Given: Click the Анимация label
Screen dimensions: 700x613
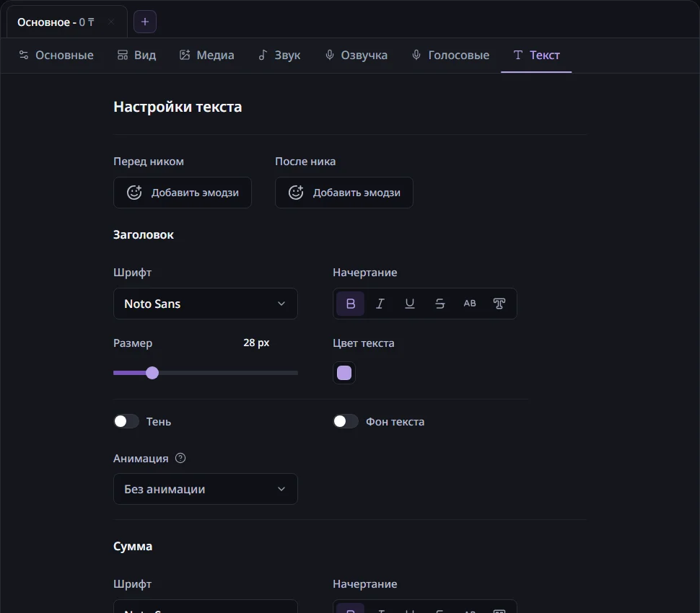Looking at the screenshot, I should pyautogui.click(x=141, y=459).
